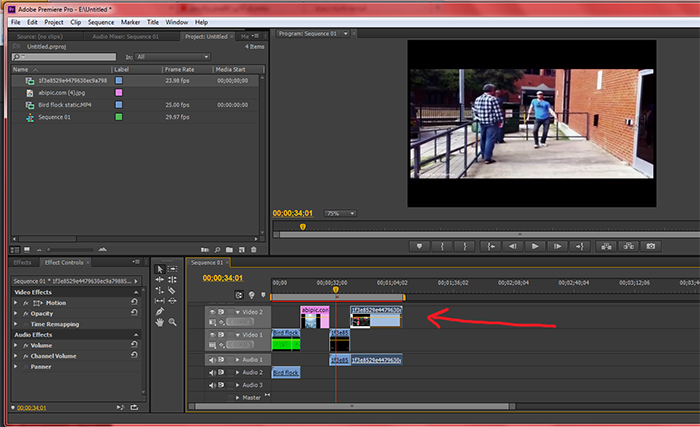Screen dimensions: 700x427
Task: Toggle sync lock on Video 2 track
Action: pyautogui.click(x=221, y=312)
